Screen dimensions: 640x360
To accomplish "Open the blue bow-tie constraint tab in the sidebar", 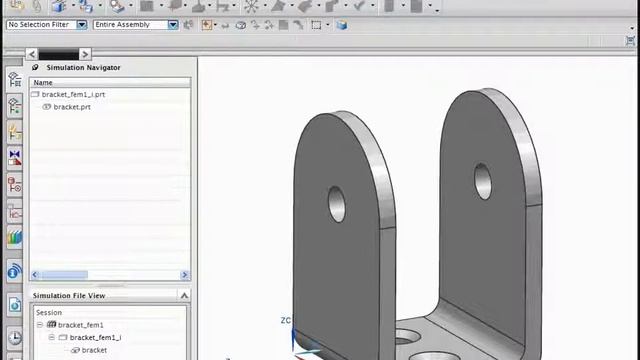I will tap(15, 158).
